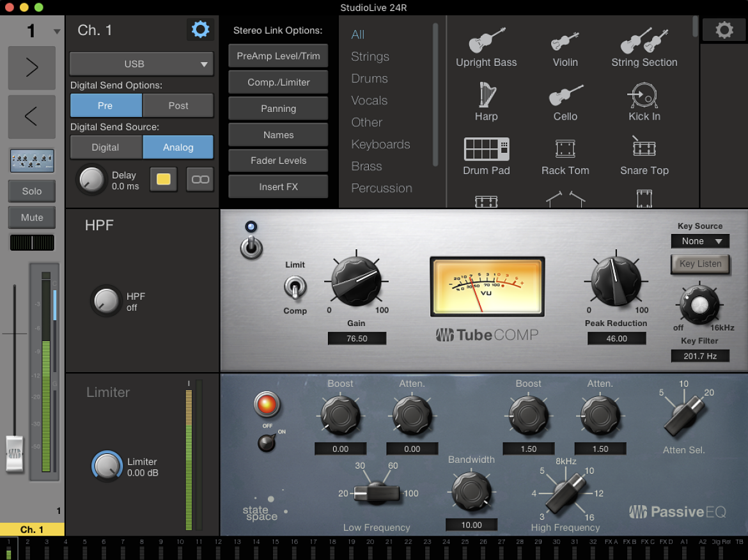The image size is (748, 560).
Task: Select the Upright Bass instrument preset
Action: [x=486, y=47]
